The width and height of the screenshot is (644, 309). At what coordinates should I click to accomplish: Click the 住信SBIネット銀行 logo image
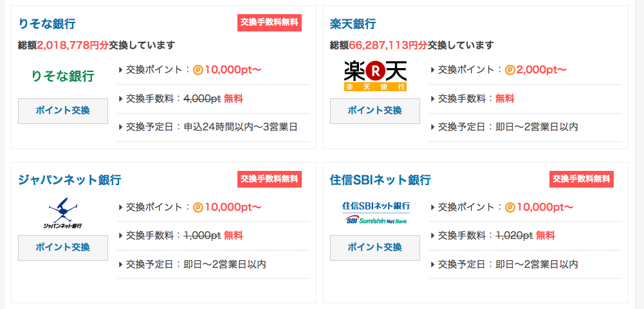376,213
